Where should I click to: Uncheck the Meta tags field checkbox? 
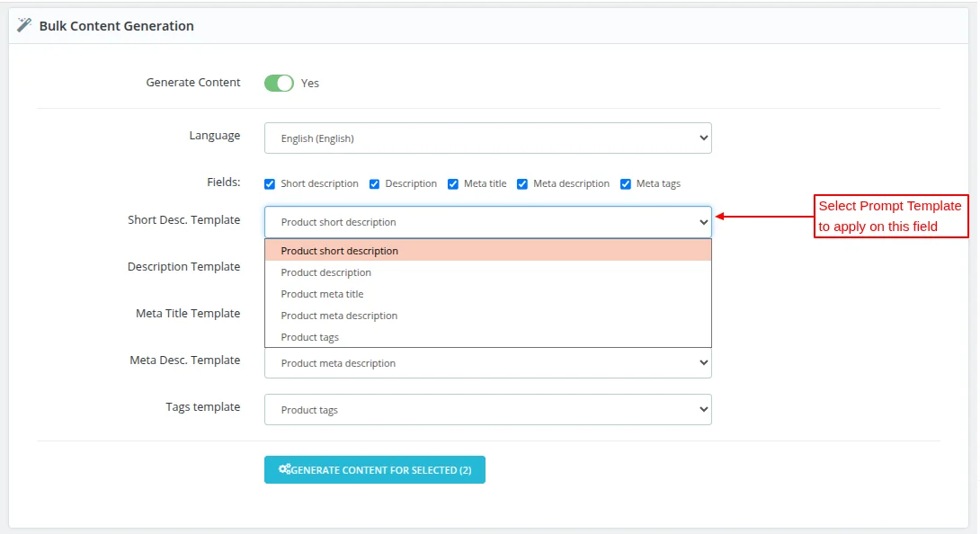(x=625, y=183)
